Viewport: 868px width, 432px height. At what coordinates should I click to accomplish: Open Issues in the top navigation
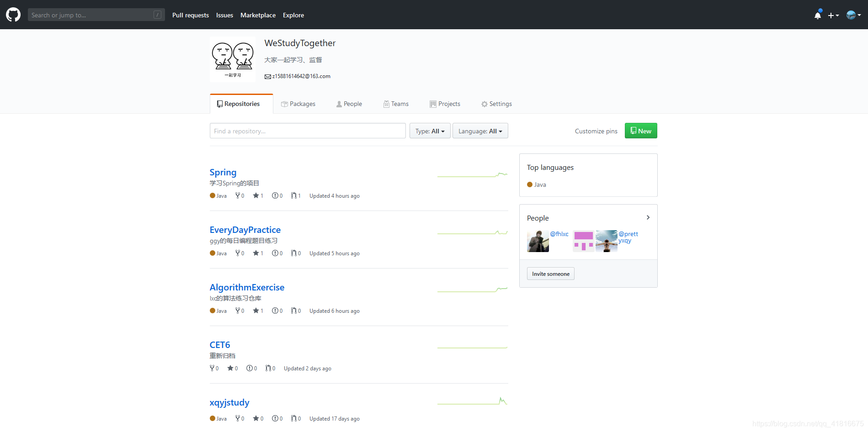pos(224,15)
